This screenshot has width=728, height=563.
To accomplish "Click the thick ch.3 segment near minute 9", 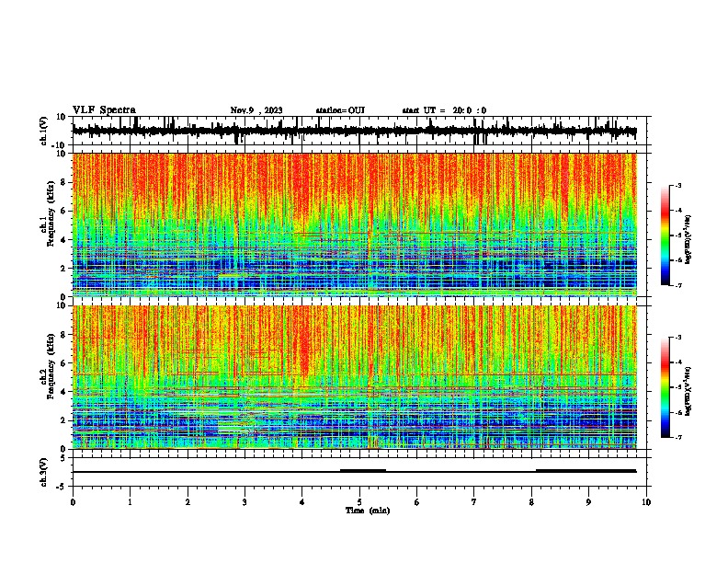I will coord(586,471).
